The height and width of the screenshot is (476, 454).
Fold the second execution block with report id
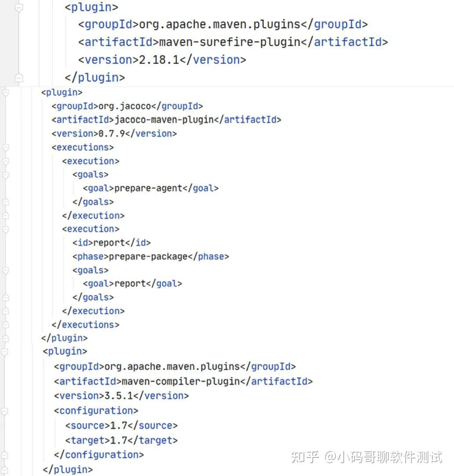(x=5, y=229)
